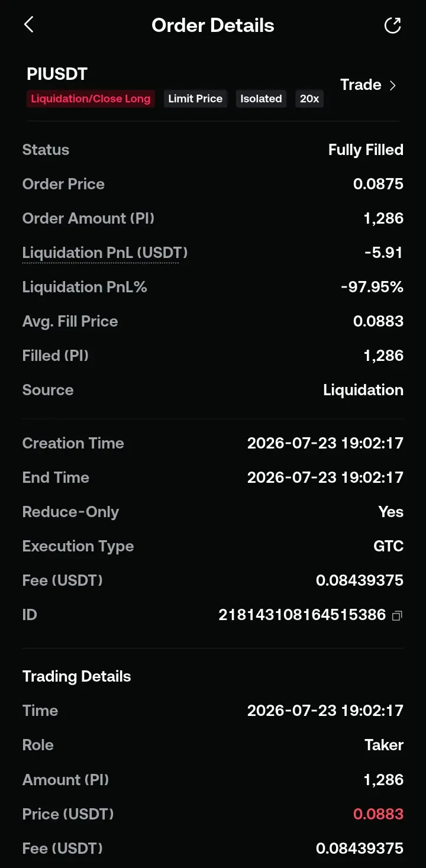Image resolution: width=426 pixels, height=868 pixels.
Task: Select the Trading Details section heading
Action: pos(76,676)
